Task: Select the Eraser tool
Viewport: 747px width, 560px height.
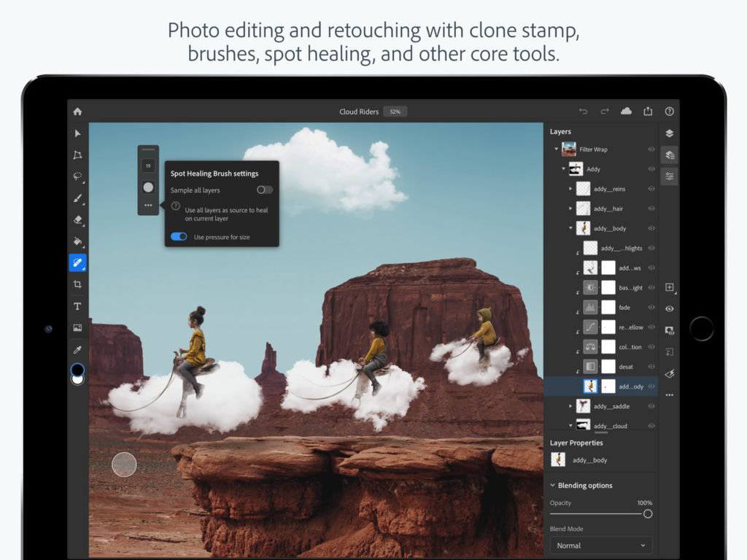Action: point(77,219)
